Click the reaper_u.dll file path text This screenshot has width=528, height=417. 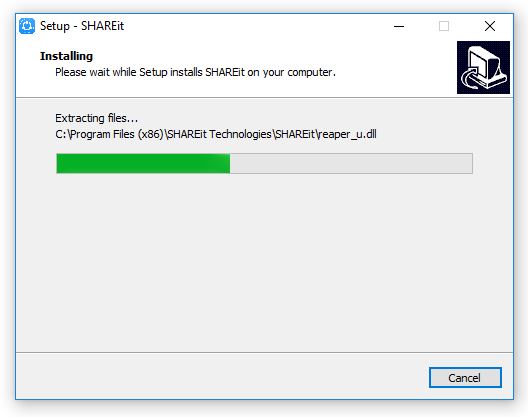(x=216, y=134)
